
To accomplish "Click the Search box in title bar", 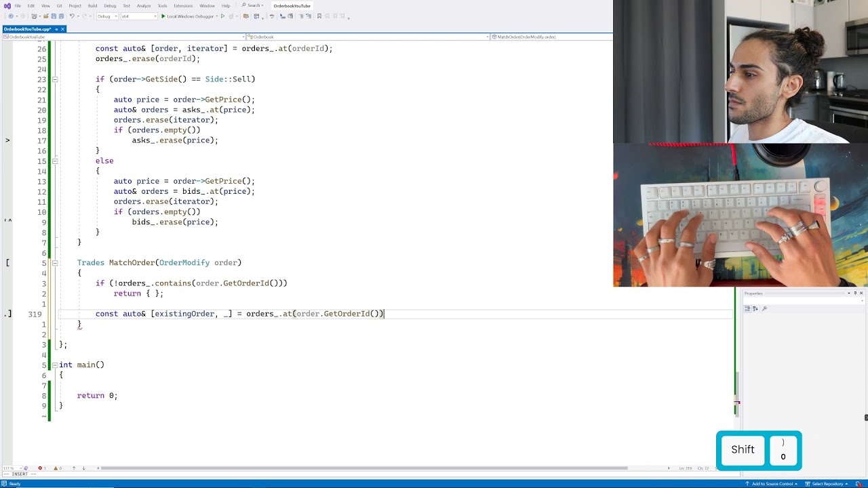I will tap(252, 5).
